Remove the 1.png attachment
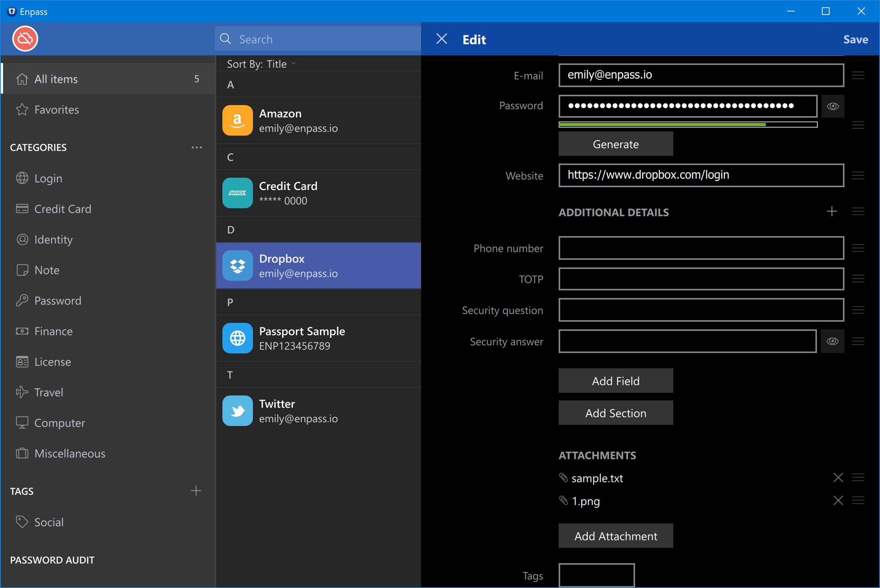Screen dimensions: 880x588 point(838,501)
